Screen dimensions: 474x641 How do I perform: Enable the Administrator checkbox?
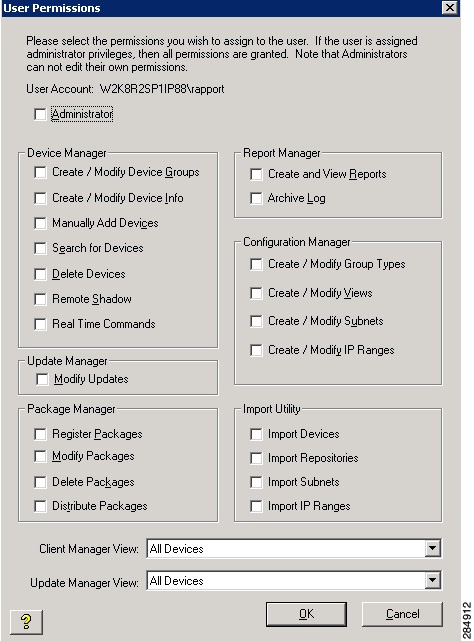coord(40,114)
